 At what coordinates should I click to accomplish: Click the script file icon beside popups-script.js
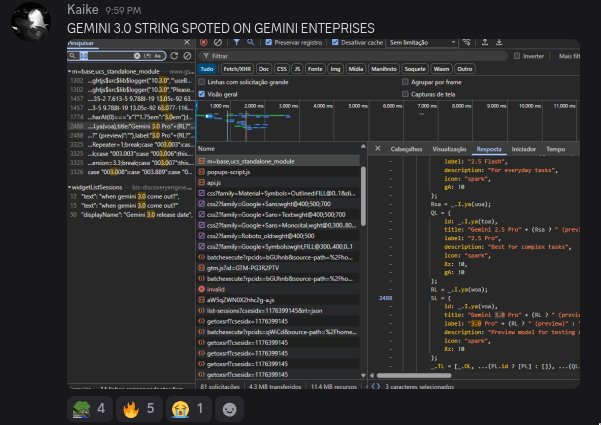[202, 172]
